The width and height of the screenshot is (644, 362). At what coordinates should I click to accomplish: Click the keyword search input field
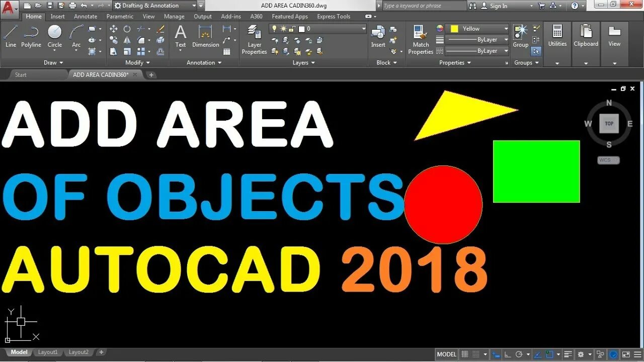point(424,6)
